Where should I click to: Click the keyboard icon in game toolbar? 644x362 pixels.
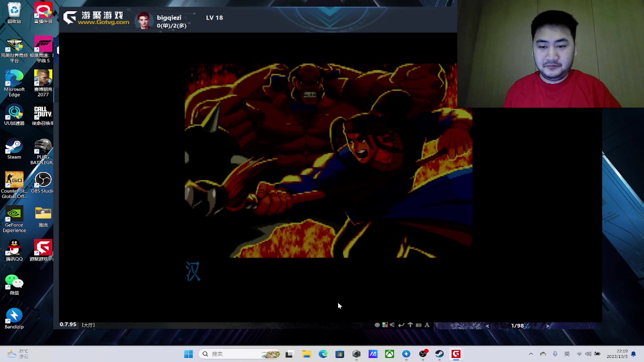pyautogui.click(x=418, y=325)
